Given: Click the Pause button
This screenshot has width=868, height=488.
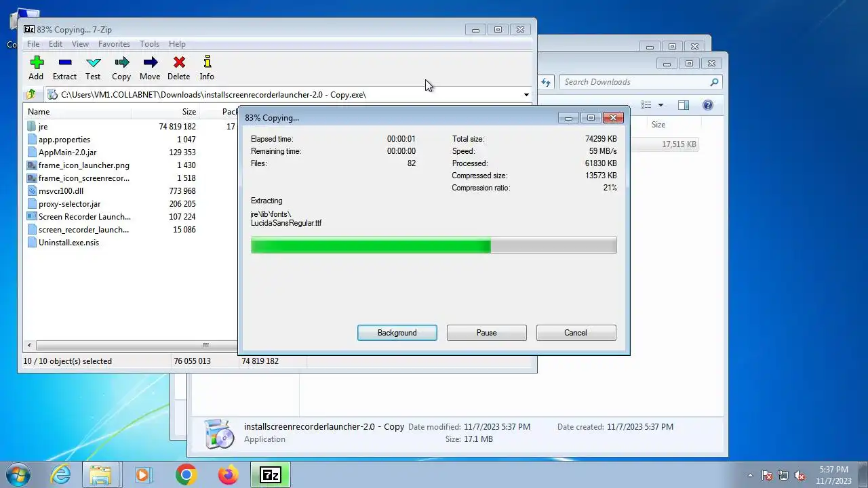Looking at the screenshot, I should coord(487,333).
